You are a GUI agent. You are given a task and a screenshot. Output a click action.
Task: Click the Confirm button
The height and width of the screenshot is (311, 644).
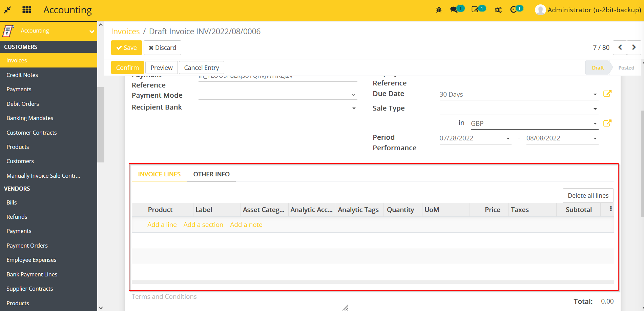pyautogui.click(x=127, y=67)
